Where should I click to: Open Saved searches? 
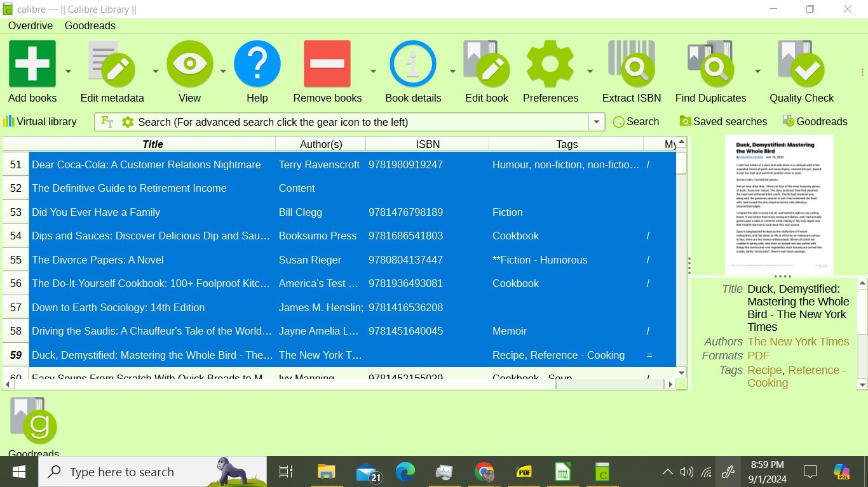click(723, 121)
